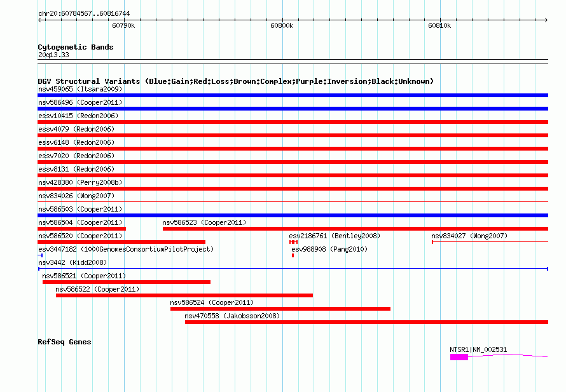Click the nsv470558 (Jakobsson2008) text label
566x392 pixels.
(x=232, y=316)
